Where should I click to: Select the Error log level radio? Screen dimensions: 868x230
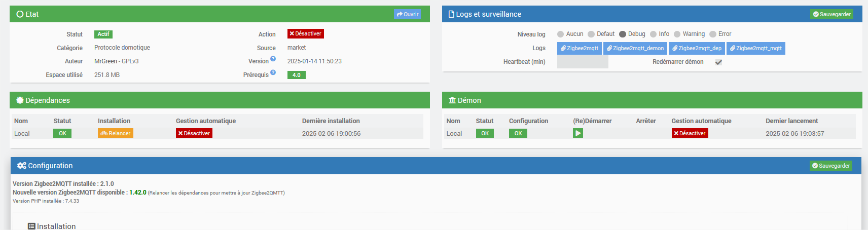click(x=713, y=34)
